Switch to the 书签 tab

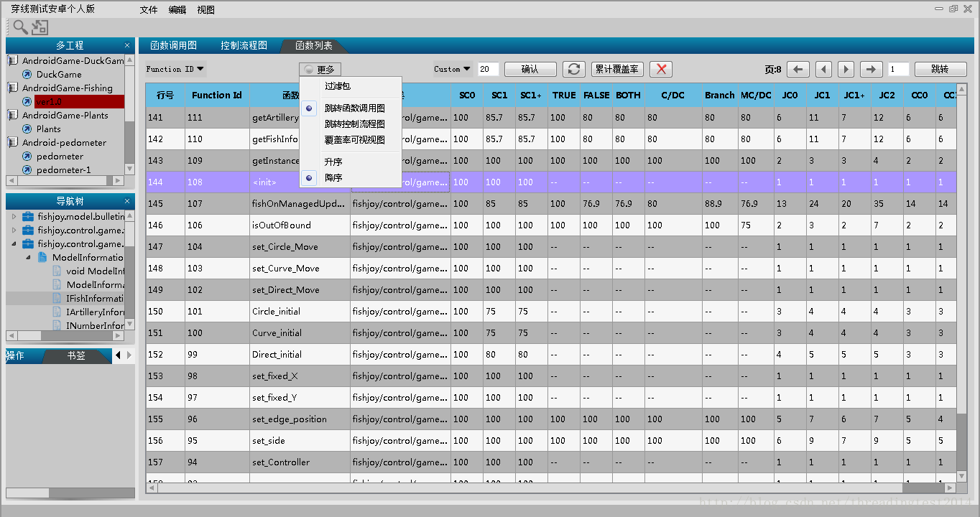coord(76,355)
